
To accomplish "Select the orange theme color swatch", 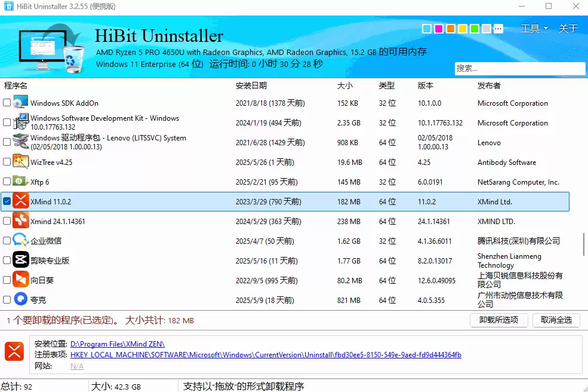I will tap(450, 29).
